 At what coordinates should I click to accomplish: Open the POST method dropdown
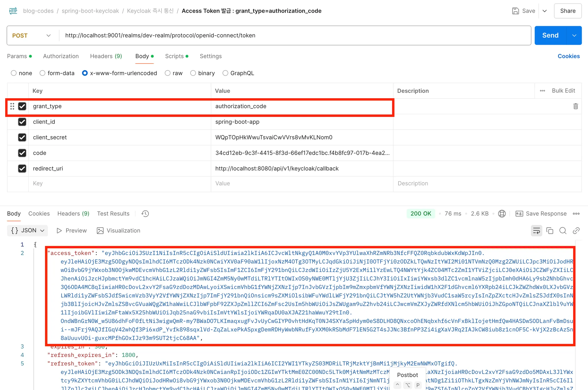32,35
